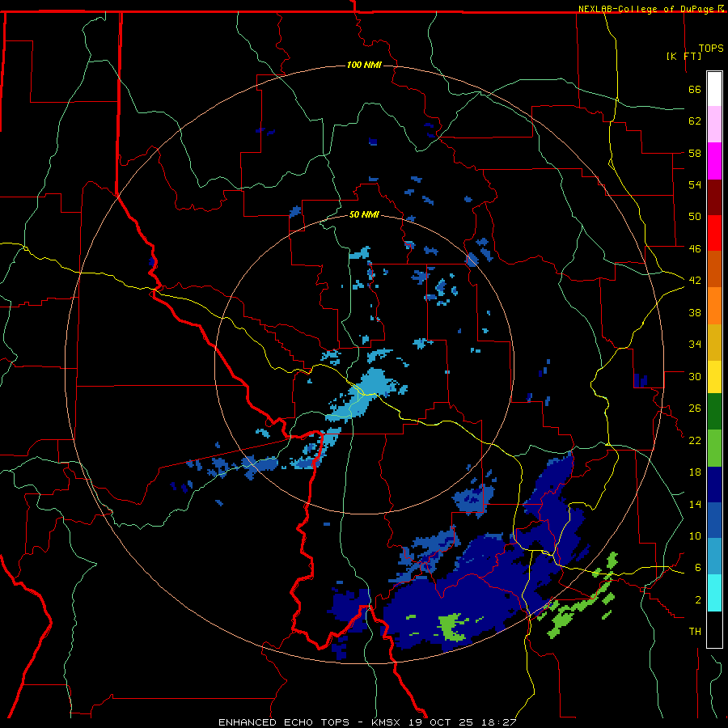728x728 pixels.
Task: Click the white swatch in the tops legend
Action: click(x=714, y=89)
